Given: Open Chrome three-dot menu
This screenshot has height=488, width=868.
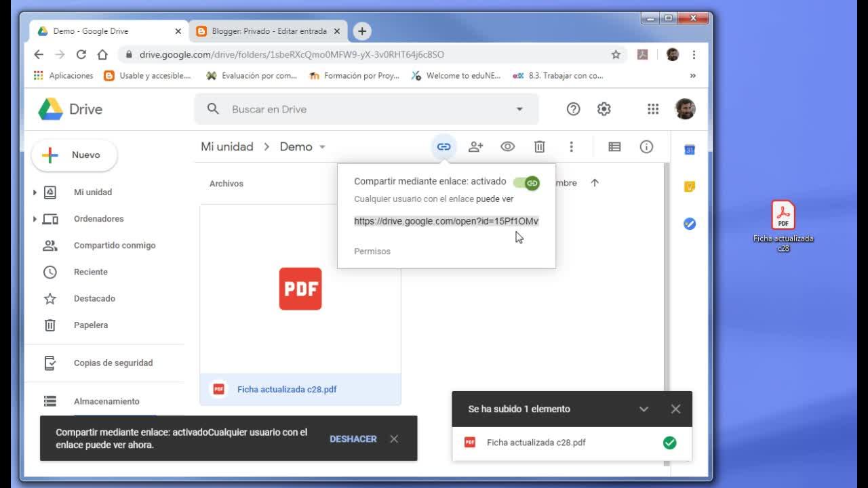Looking at the screenshot, I should [x=694, y=55].
